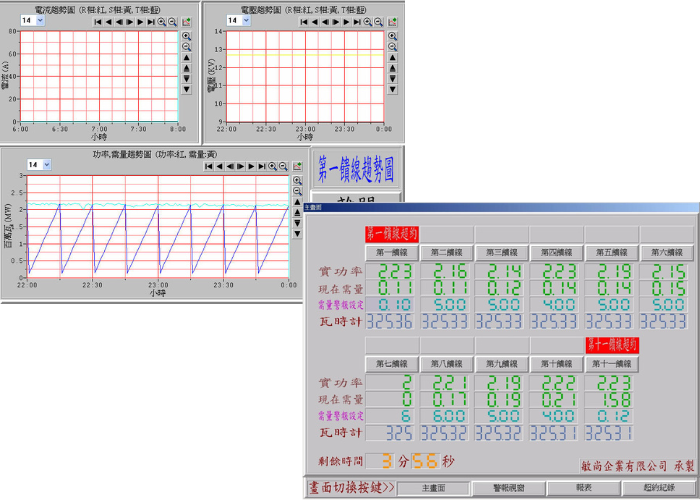Click feeder 8 demand alarm setting field 6.00
Viewport: 700px width, 500px height.
pyautogui.click(x=445, y=416)
